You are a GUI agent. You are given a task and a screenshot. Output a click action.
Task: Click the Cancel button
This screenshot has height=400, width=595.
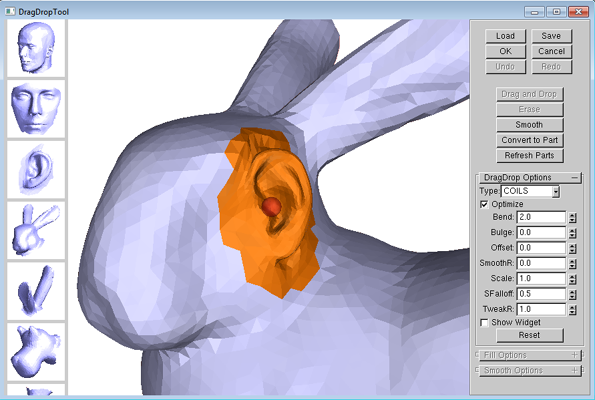(x=551, y=51)
